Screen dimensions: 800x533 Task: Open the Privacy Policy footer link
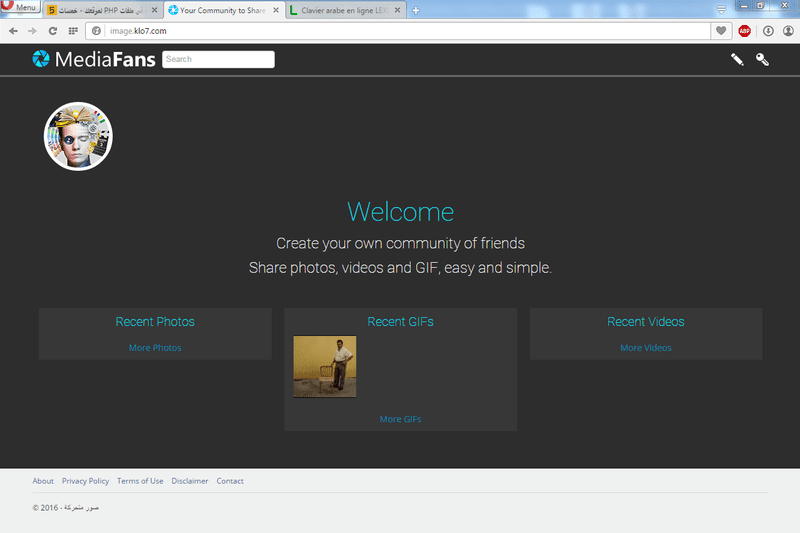pos(85,481)
